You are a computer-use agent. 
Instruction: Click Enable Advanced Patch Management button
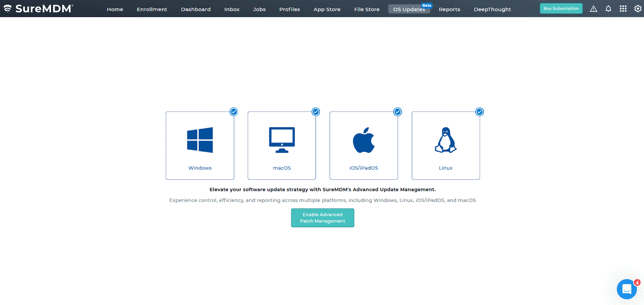[322, 218]
